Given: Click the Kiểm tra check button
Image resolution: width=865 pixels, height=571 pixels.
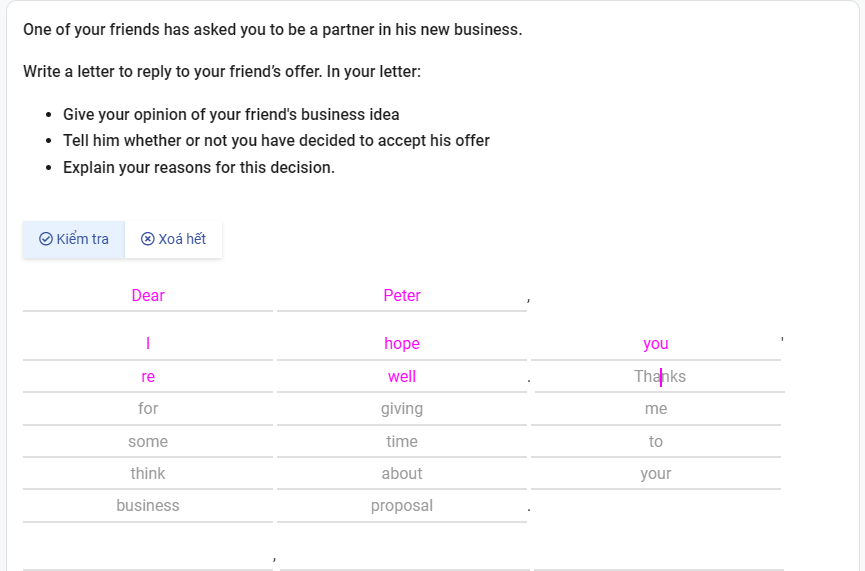Looking at the screenshot, I should (x=74, y=239).
